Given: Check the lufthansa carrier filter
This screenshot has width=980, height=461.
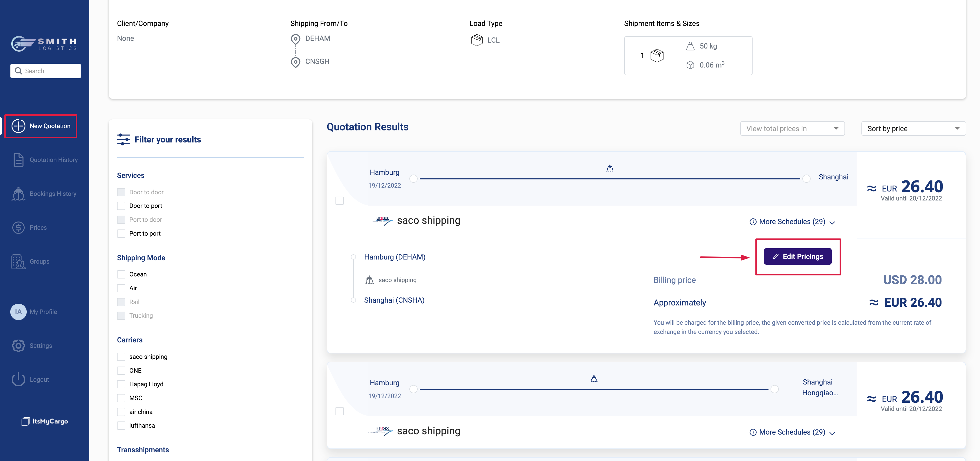Looking at the screenshot, I should tap(121, 425).
